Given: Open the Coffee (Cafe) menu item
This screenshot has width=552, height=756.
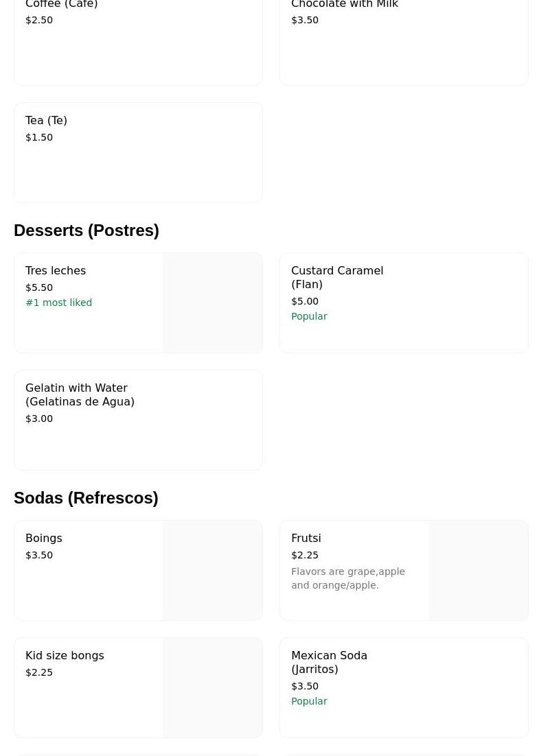Looking at the screenshot, I should pyautogui.click(x=62, y=5).
